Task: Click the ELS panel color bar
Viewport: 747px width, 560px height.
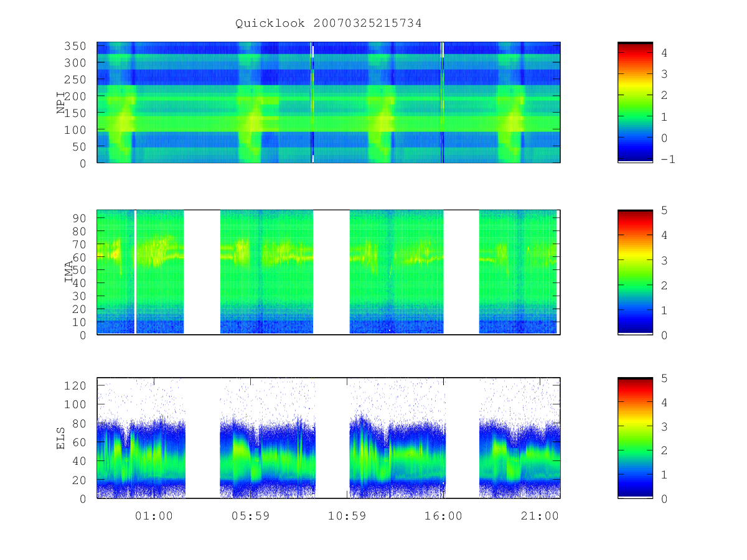Action: pos(635,438)
